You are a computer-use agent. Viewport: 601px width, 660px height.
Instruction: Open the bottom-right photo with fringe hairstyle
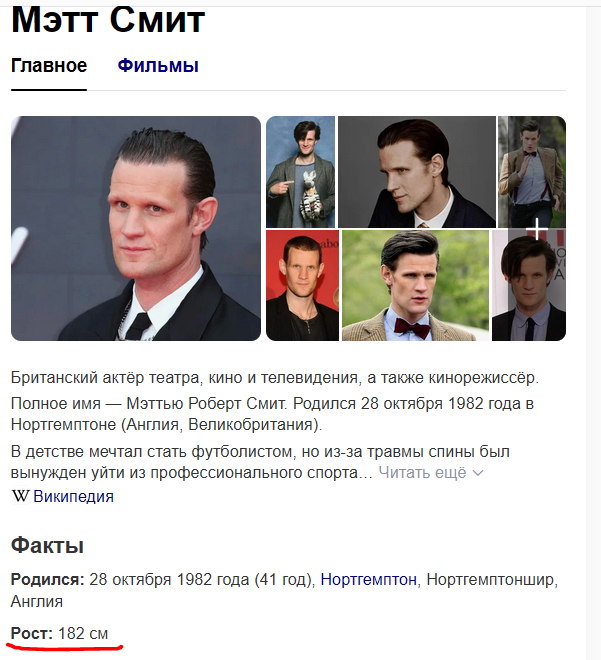click(x=529, y=285)
